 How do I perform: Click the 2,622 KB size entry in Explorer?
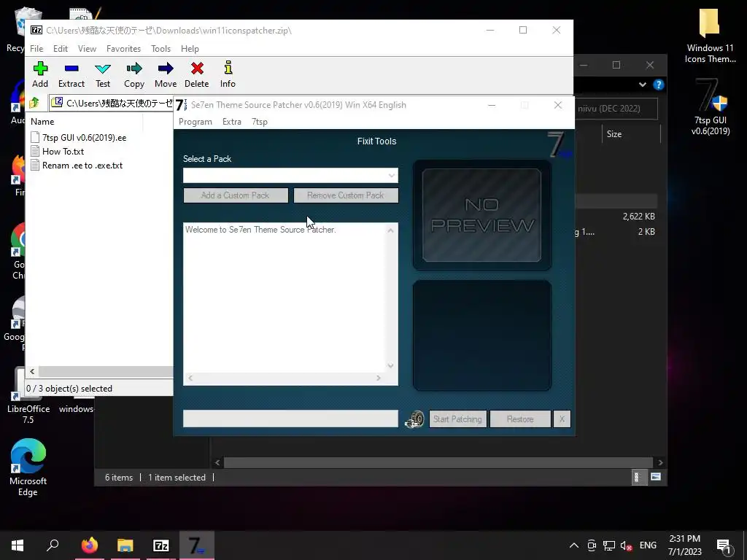pyautogui.click(x=638, y=217)
